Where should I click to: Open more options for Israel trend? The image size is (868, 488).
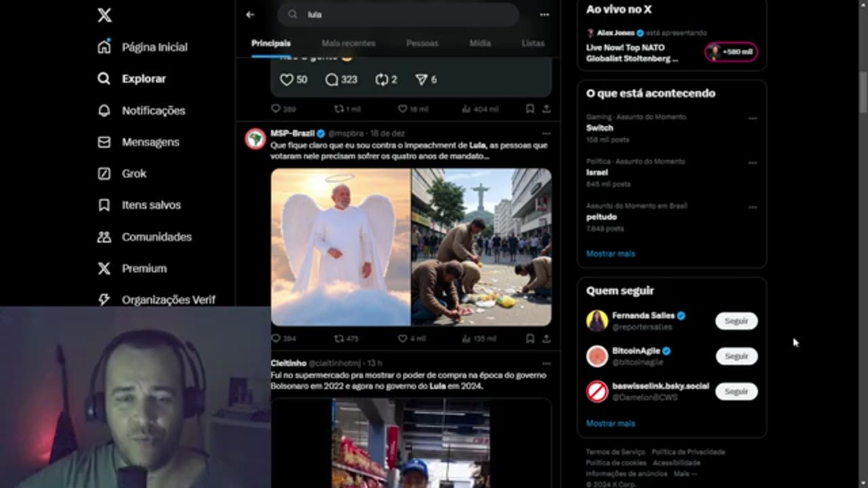tap(752, 163)
